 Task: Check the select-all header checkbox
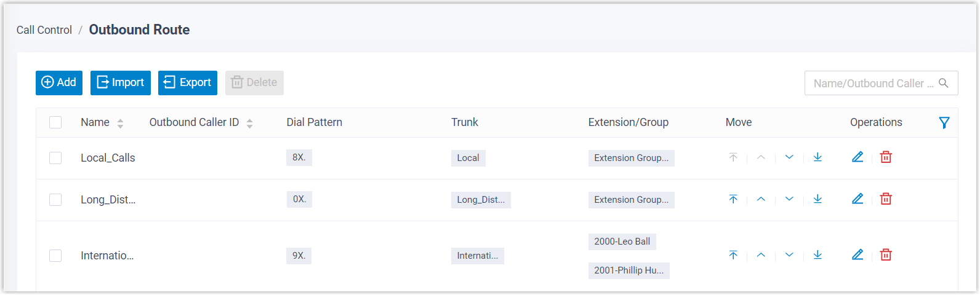coord(55,122)
